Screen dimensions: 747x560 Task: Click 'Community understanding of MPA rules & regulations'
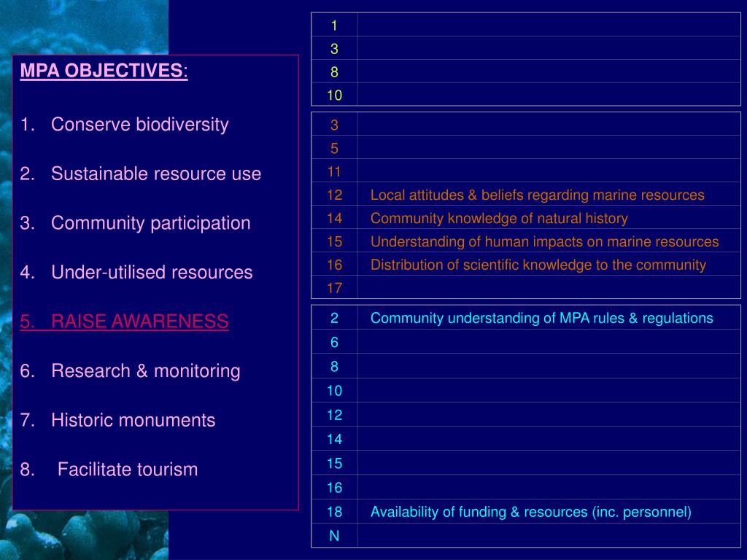pyautogui.click(x=542, y=318)
